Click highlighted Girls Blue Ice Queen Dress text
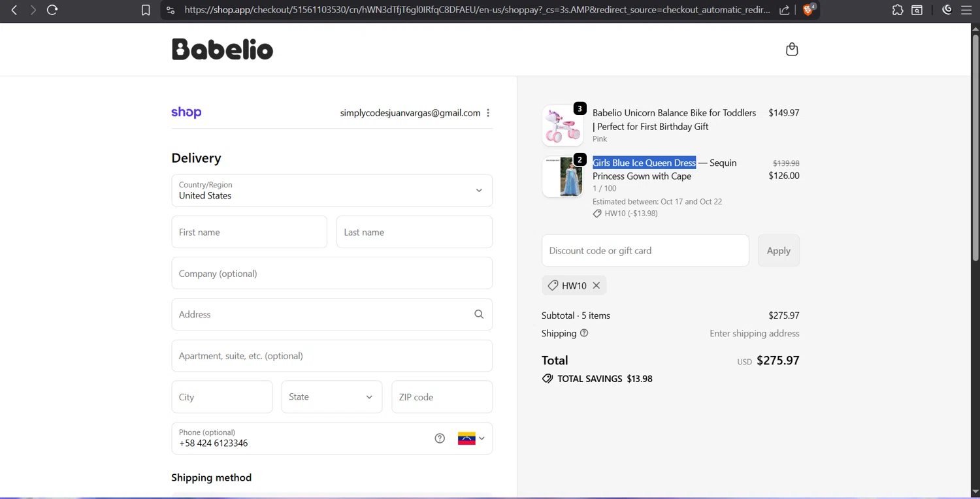 click(x=644, y=163)
